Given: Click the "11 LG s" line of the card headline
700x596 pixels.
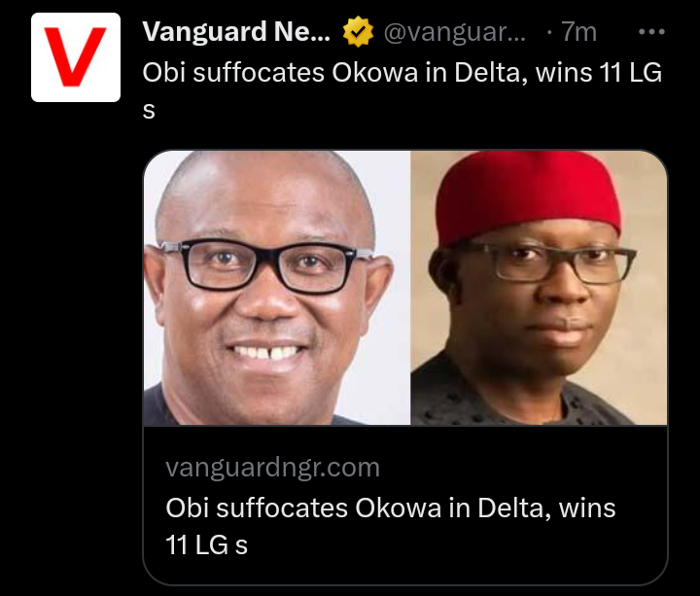Looking at the screenshot, I should pos(206,545).
